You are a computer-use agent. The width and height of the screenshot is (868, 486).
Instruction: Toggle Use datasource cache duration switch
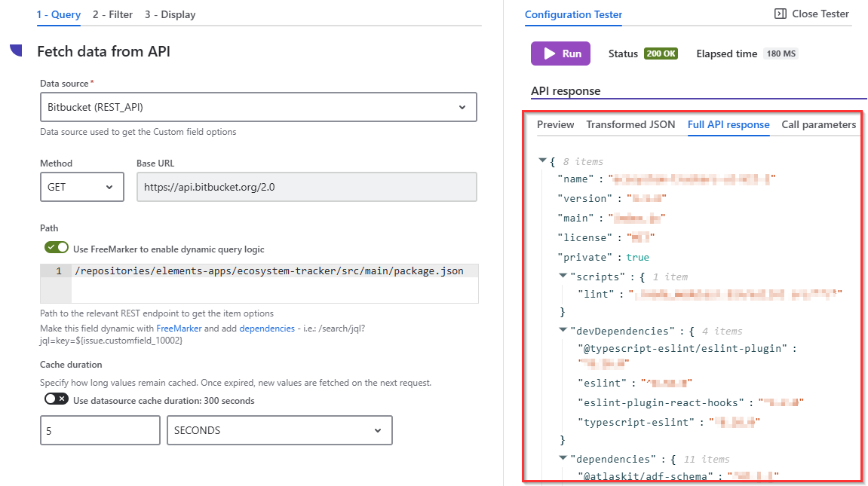(57, 399)
